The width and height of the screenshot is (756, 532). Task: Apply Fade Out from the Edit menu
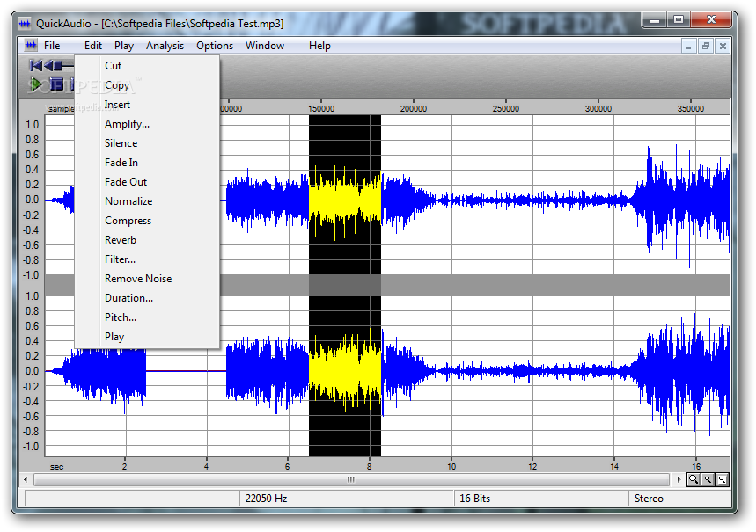coord(147,182)
